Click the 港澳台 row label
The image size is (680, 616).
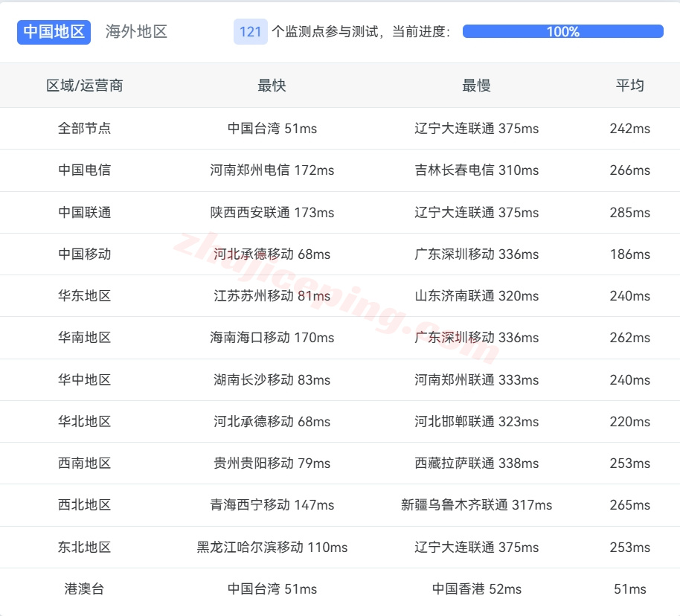click(85, 589)
